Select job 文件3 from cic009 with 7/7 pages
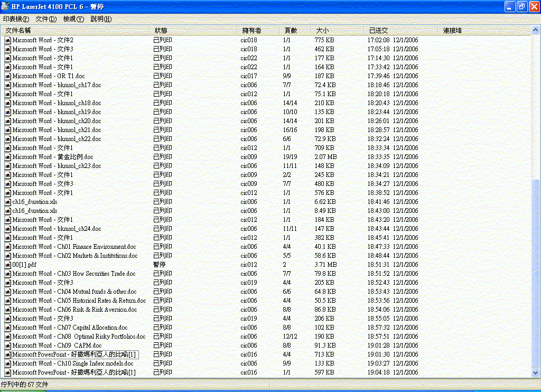 43,183
